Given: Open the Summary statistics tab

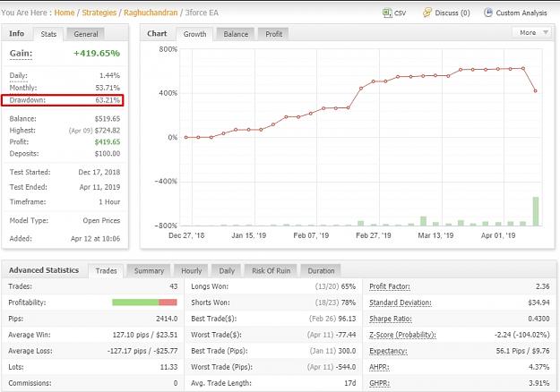Looking at the screenshot, I should point(149,270).
